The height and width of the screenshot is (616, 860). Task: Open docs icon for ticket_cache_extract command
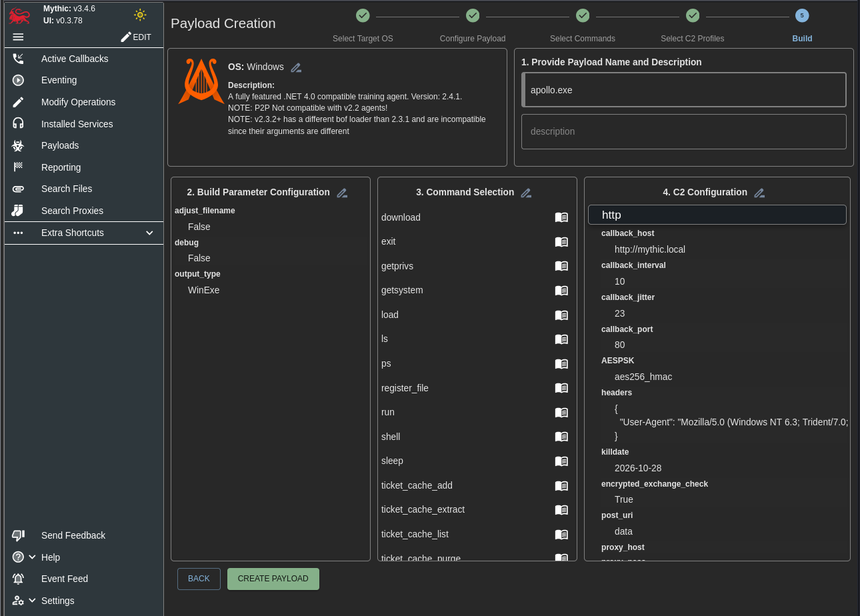click(x=561, y=510)
